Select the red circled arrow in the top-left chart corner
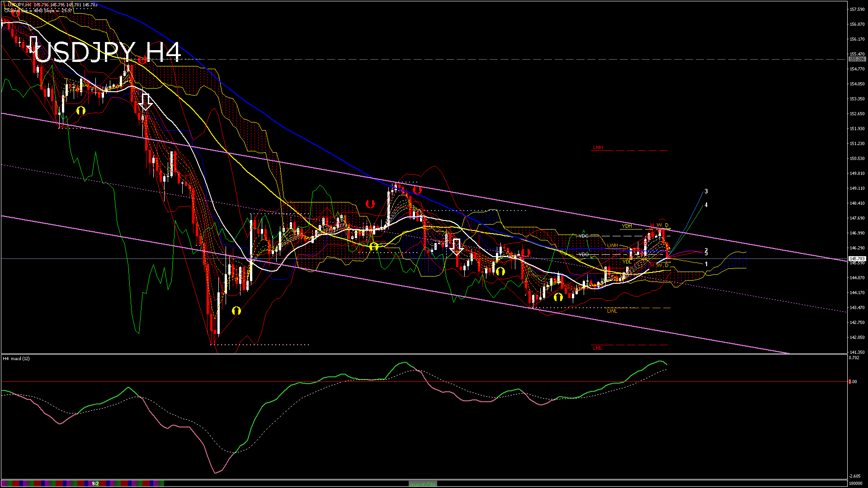Viewport: 868px width, 488px height. [x=16, y=13]
